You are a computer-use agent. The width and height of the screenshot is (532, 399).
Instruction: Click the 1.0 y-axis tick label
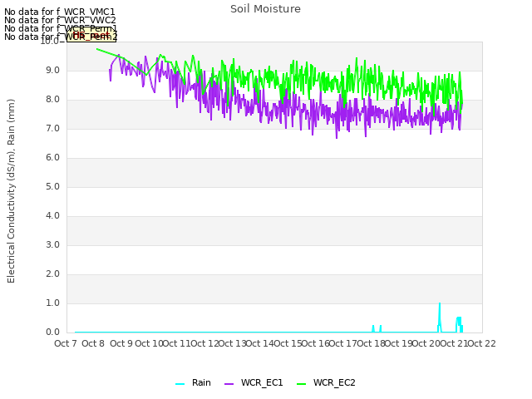52,303
